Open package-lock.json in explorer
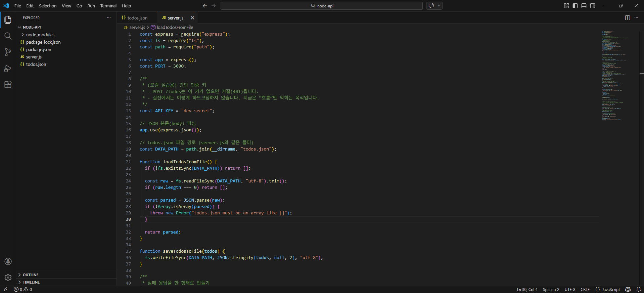Screen dimensions: 644x293 tap(66, 42)
